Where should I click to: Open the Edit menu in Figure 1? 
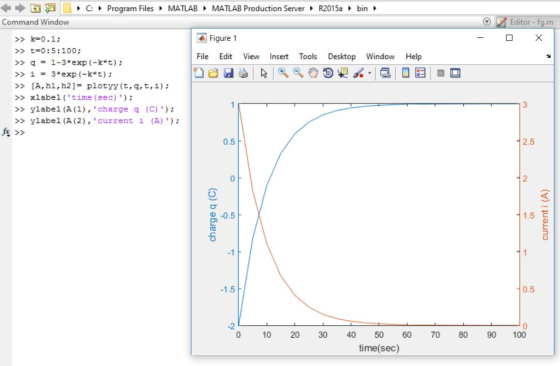pos(225,56)
